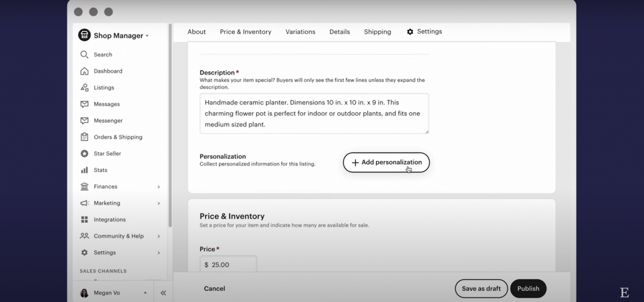The width and height of the screenshot is (644, 302).
Task: Click the Stats bar chart icon
Action: pos(84,170)
